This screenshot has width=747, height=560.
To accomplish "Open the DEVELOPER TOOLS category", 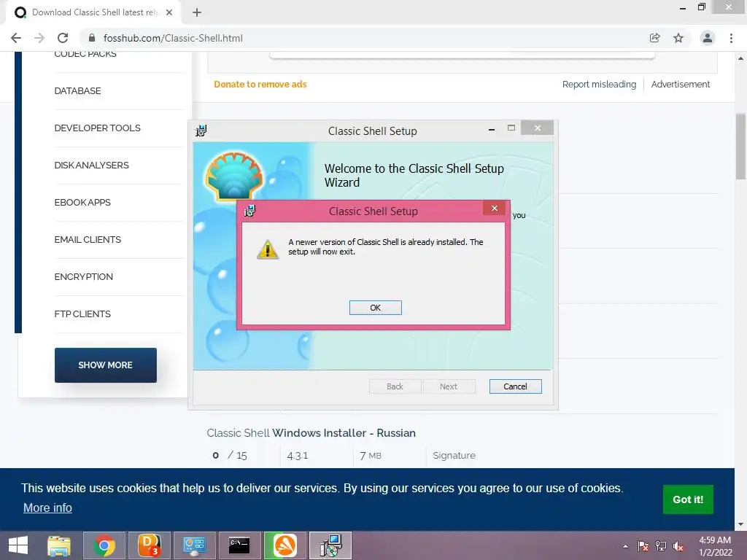I will 97,128.
